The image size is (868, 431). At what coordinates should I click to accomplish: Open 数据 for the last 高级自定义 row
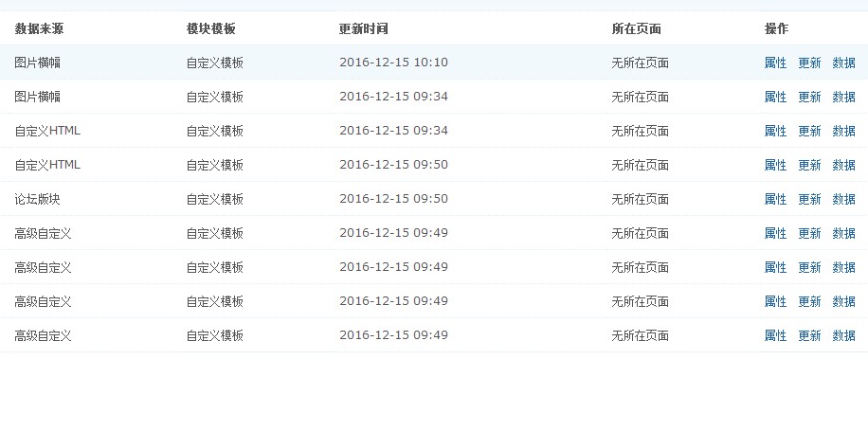click(x=843, y=336)
